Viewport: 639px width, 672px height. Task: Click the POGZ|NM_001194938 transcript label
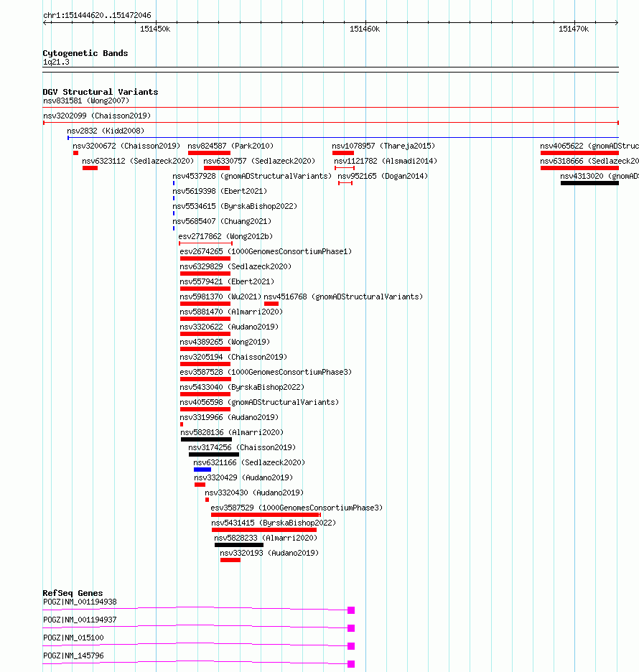point(80,602)
